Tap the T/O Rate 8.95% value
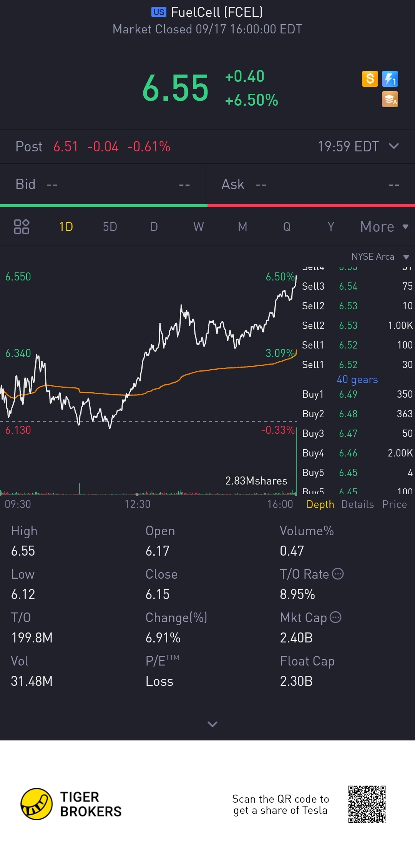The height and width of the screenshot is (868, 415). [x=297, y=594]
